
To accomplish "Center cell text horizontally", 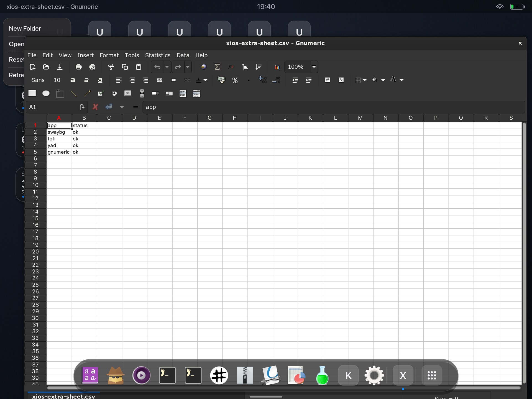I will [x=132, y=80].
